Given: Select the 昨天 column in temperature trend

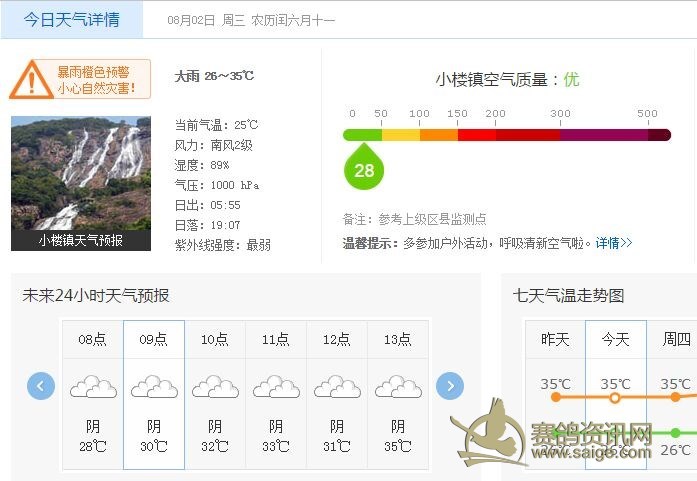Looking at the screenshot, I should click(555, 340).
